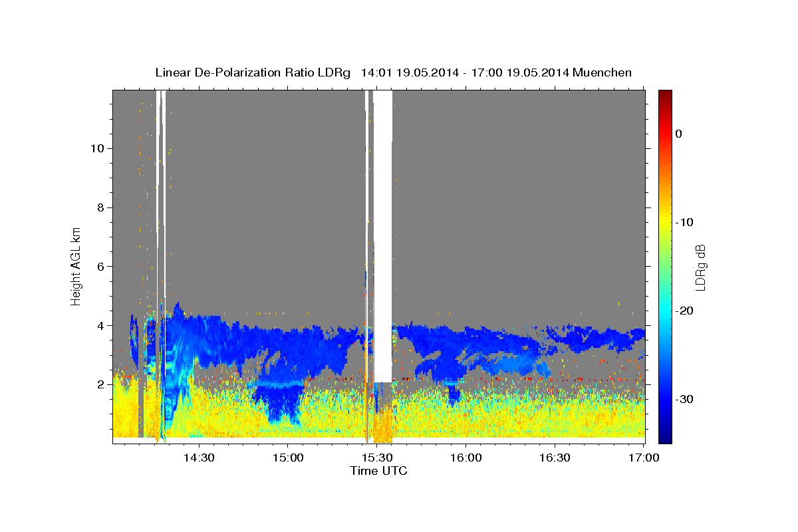Click the colorbar label '-30'
Screen dimensions: 798x532
[684, 399]
